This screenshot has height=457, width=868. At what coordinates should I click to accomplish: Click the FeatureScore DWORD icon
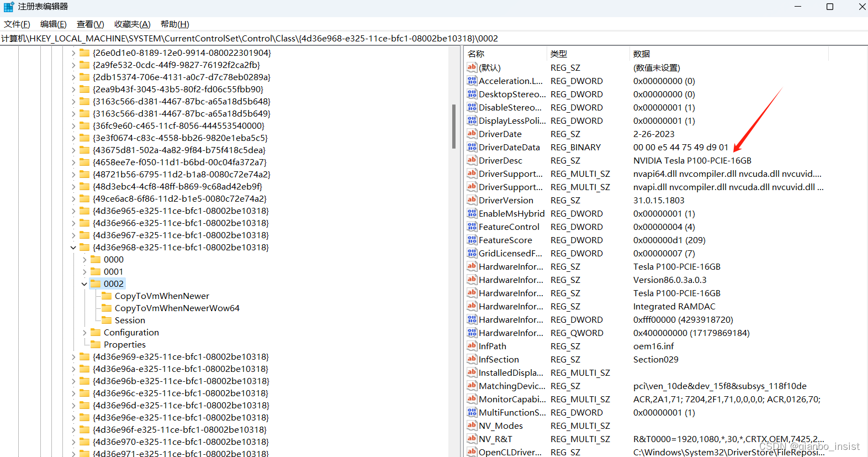472,240
